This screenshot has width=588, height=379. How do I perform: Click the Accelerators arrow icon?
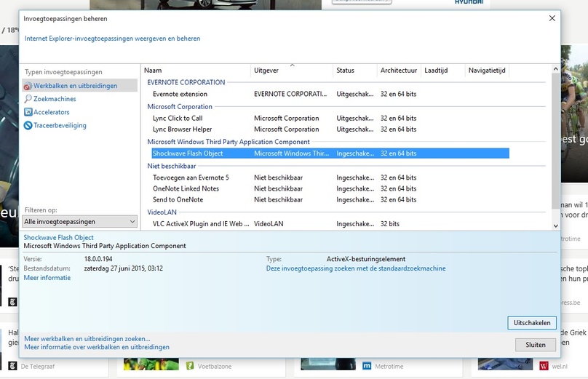(x=28, y=112)
